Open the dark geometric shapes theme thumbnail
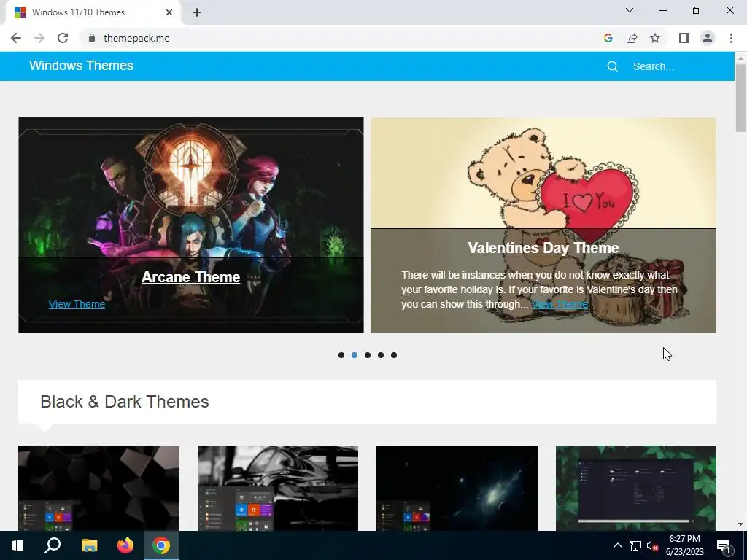Image resolution: width=747 pixels, height=560 pixels. point(98,488)
